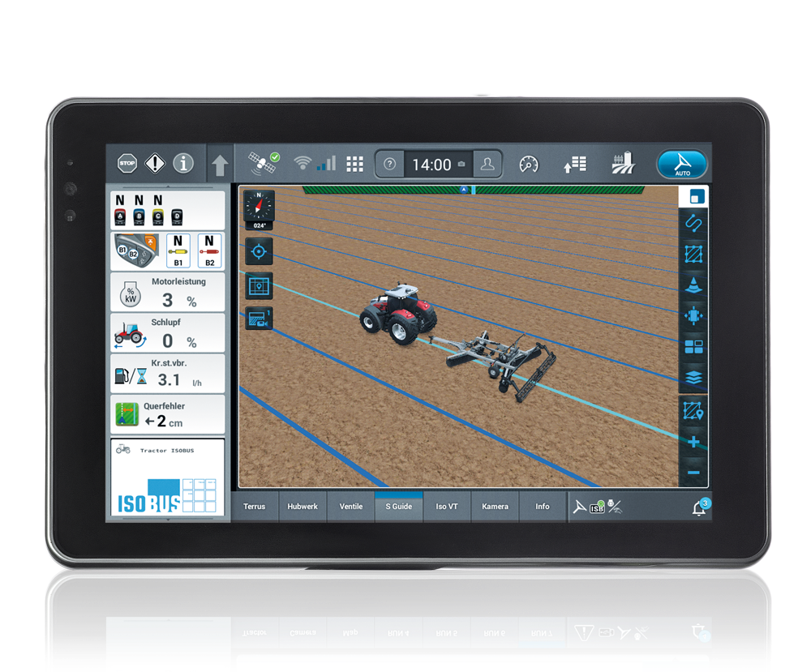Expand panel with the large up arrow

pyautogui.click(x=220, y=165)
